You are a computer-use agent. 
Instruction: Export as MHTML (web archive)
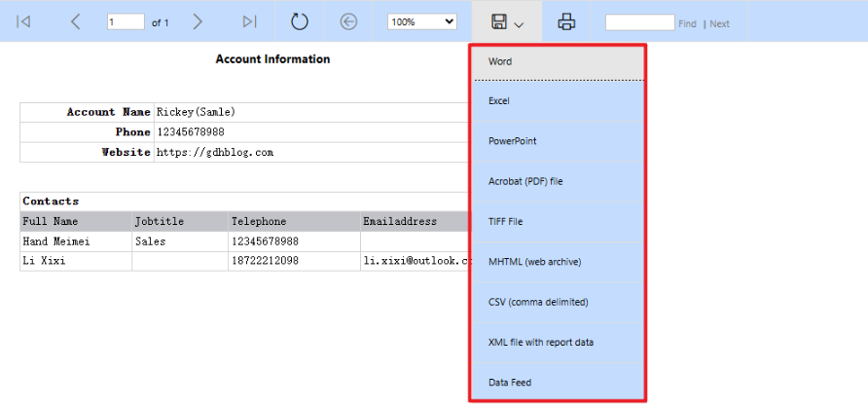pyautogui.click(x=558, y=262)
